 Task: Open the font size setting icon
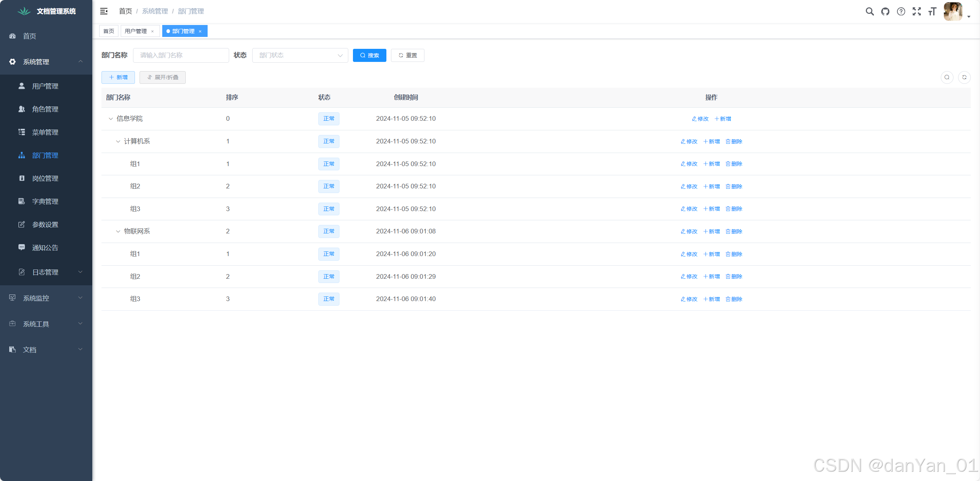[x=932, y=11]
